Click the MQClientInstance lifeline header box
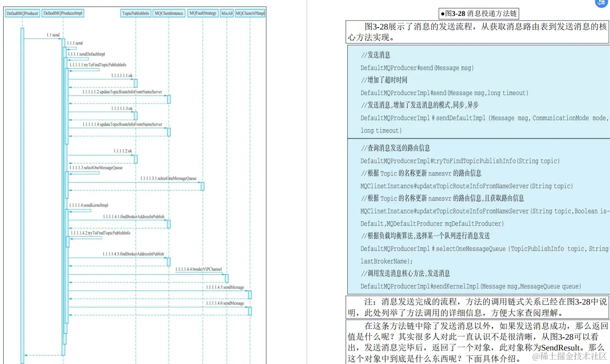 pos(169,14)
